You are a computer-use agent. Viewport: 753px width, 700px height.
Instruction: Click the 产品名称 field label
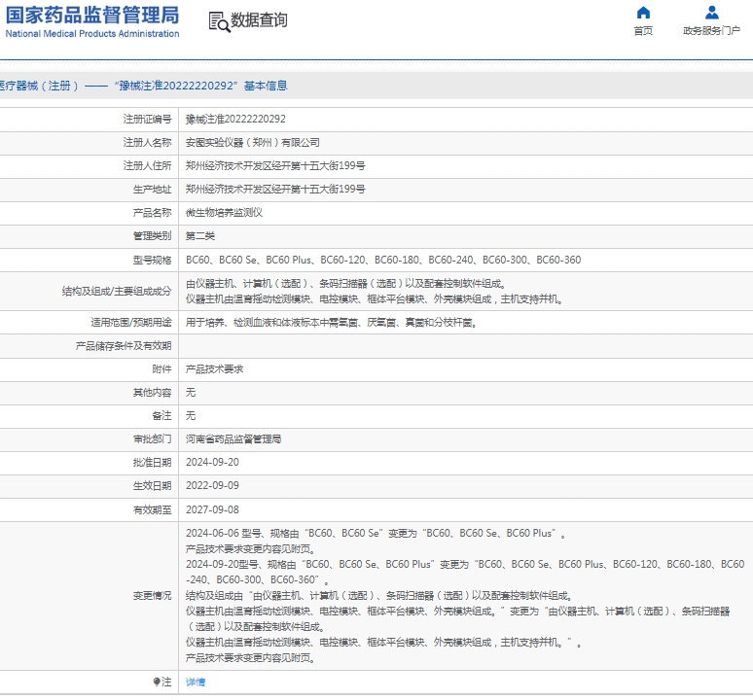[x=152, y=213]
